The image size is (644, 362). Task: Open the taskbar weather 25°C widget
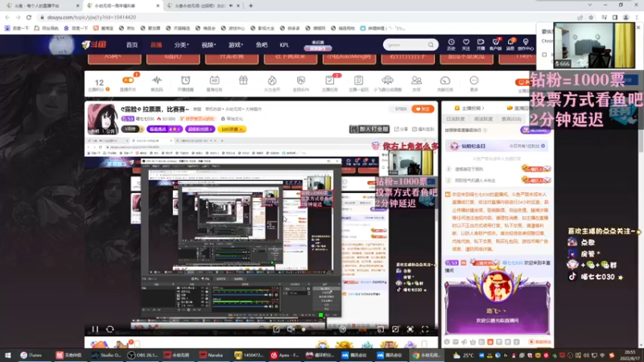(x=464, y=355)
